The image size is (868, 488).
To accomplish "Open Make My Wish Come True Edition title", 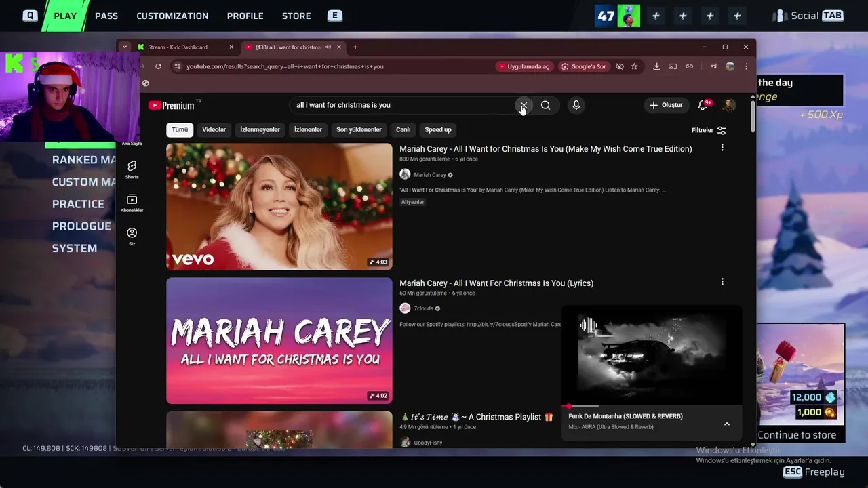I will (545, 149).
